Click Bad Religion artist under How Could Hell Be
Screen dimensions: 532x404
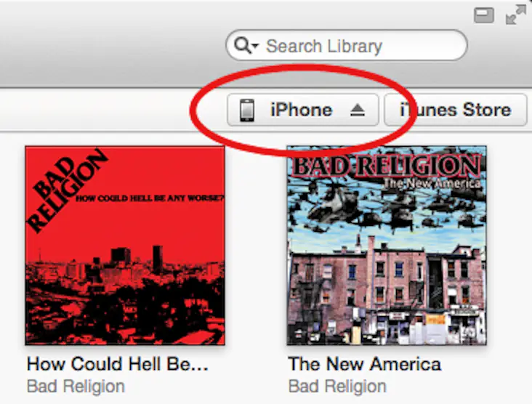click(76, 387)
